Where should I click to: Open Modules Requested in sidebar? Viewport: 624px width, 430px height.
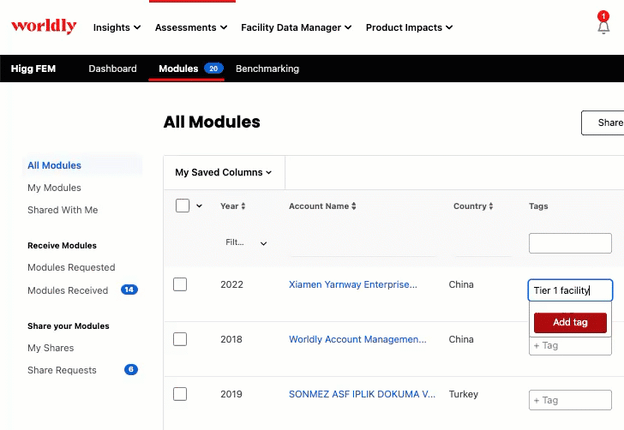(x=71, y=267)
